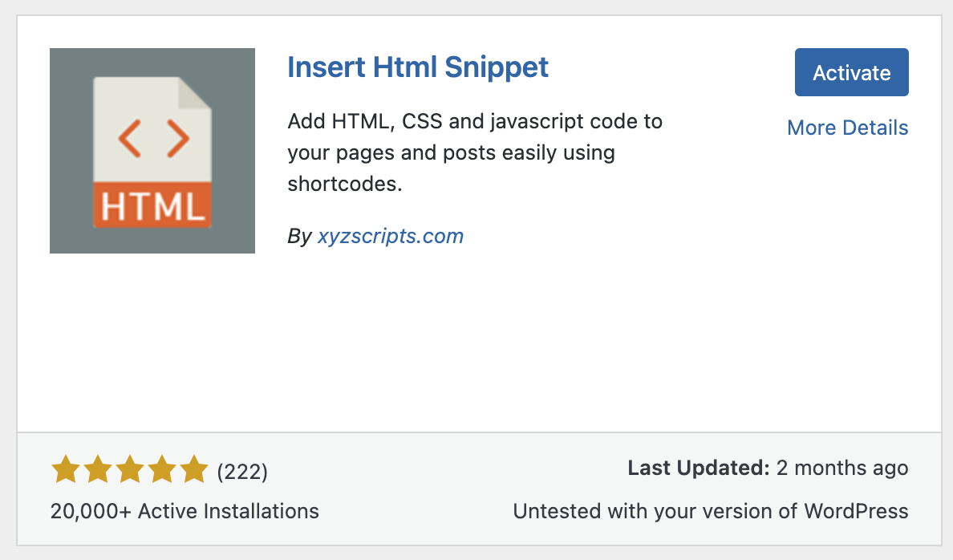Click the Last Updated label

pos(698,469)
